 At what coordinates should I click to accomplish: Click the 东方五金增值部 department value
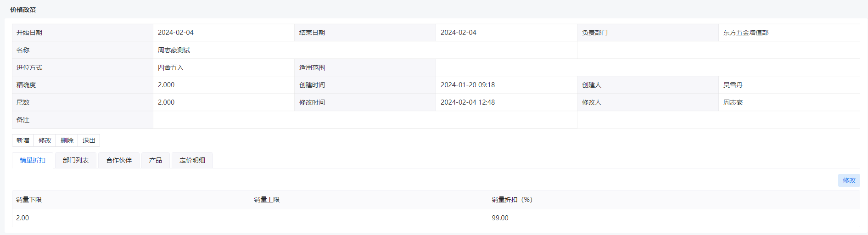[x=746, y=33]
